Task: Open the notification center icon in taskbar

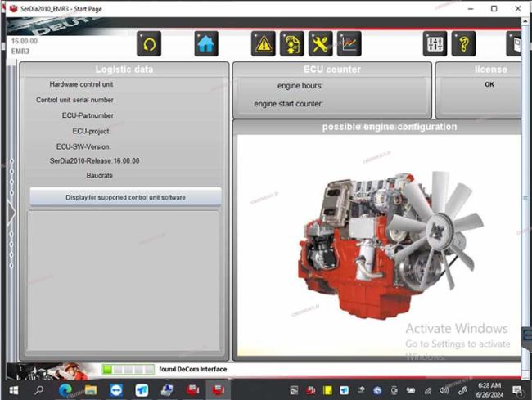Action: click(517, 390)
